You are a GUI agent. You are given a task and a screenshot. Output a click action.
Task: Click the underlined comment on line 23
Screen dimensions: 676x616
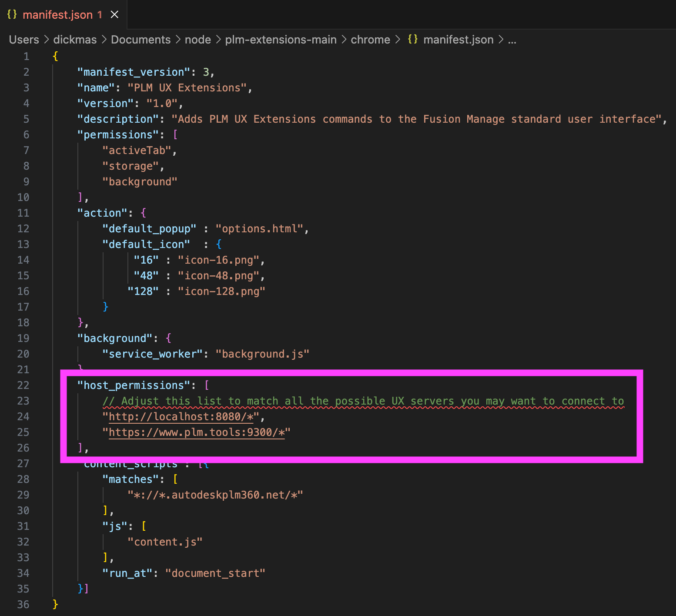point(363,401)
